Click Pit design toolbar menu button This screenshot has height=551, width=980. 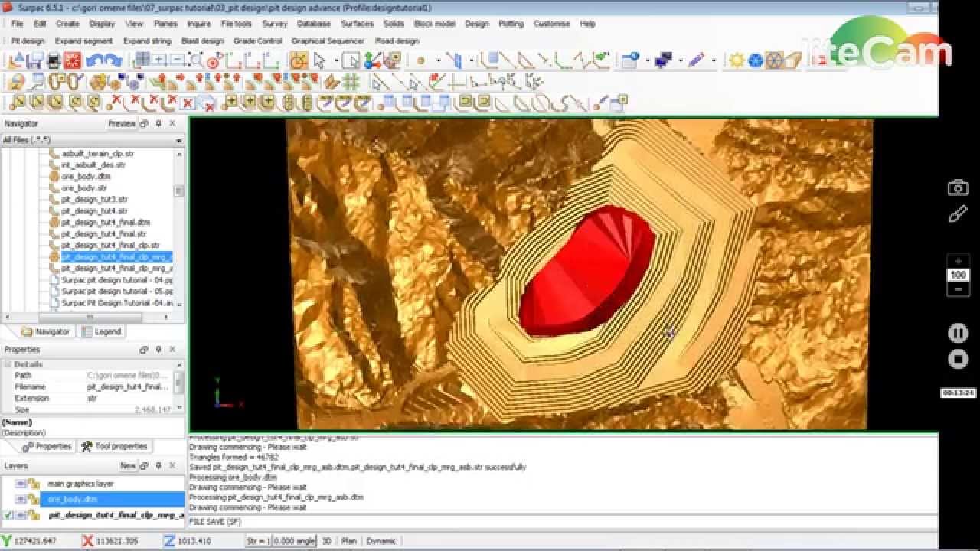tap(28, 41)
